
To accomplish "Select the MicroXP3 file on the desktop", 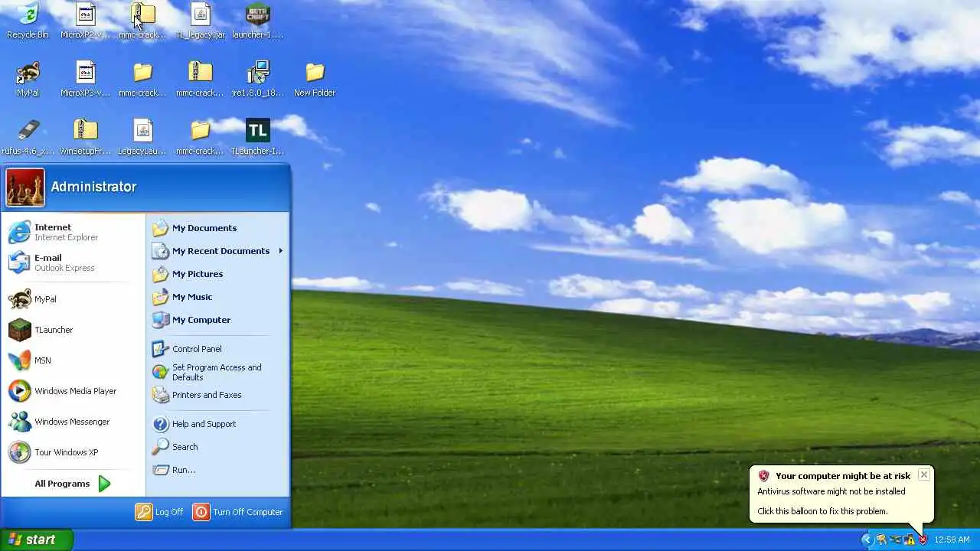I will [x=85, y=79].
